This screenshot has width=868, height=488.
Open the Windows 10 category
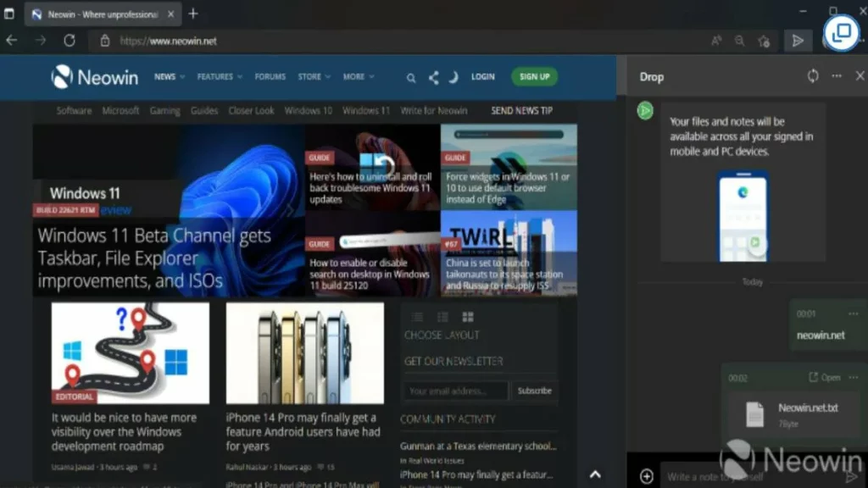click(x=308, y=111)
